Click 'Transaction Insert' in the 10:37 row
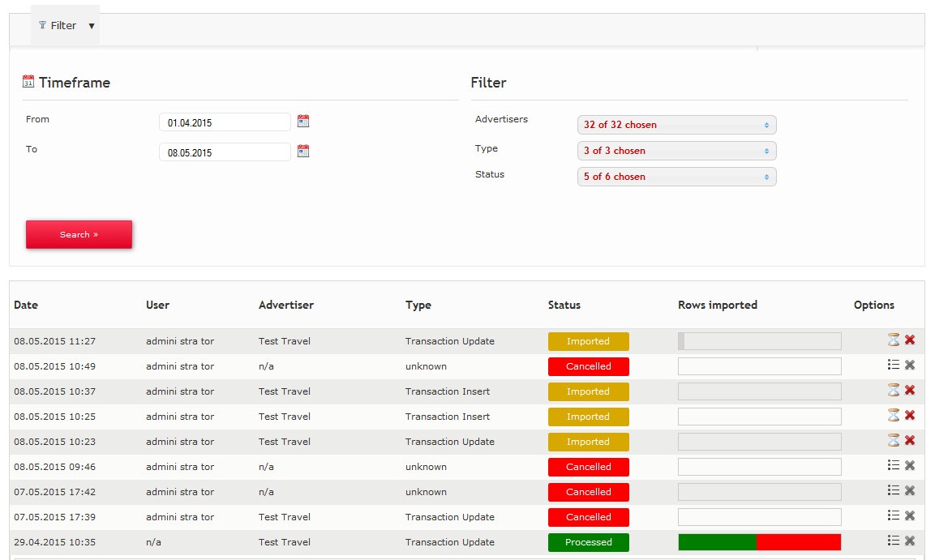Image resolution: width=935 pixels, height=560 pixels. pyautogui.click(x=448, y=391)
